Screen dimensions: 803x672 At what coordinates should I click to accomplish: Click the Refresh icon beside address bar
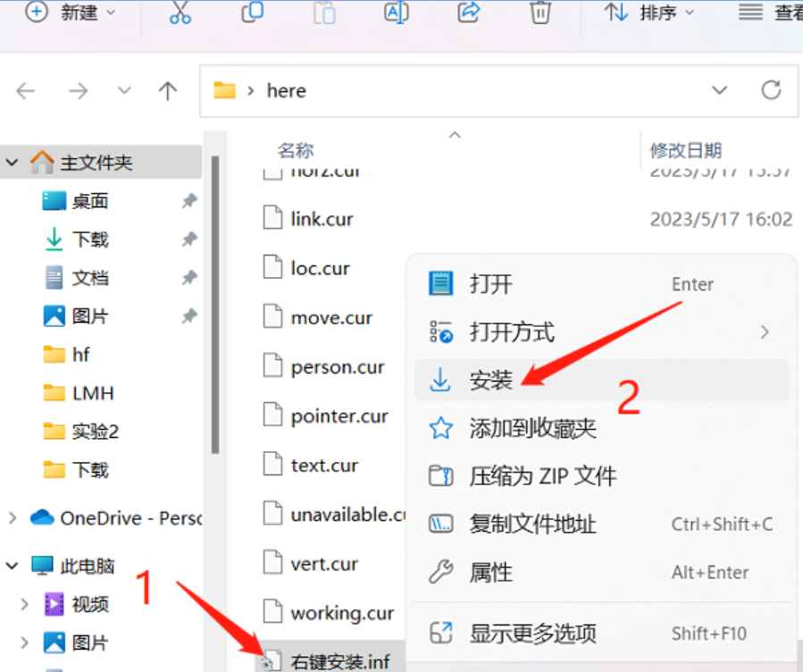pyautogui.click(x=770, y=90)
